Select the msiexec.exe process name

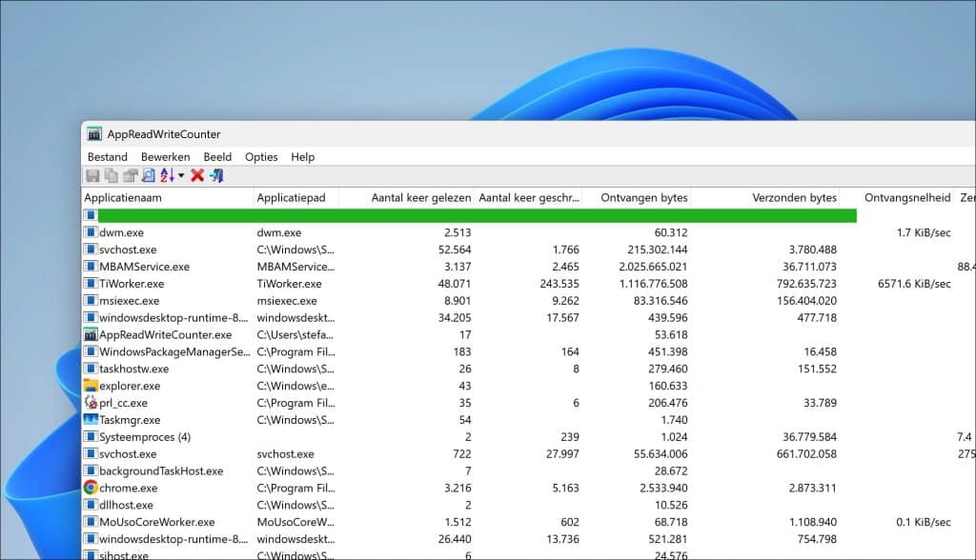pyautogui.click(x=130, y=301)
